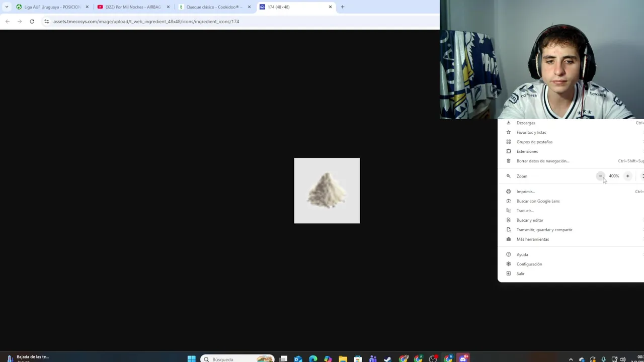The width and height of the screenshot is (644, 362).
Task: Click the toolbox icon beside Más herramientas
Action: point(508,239)
